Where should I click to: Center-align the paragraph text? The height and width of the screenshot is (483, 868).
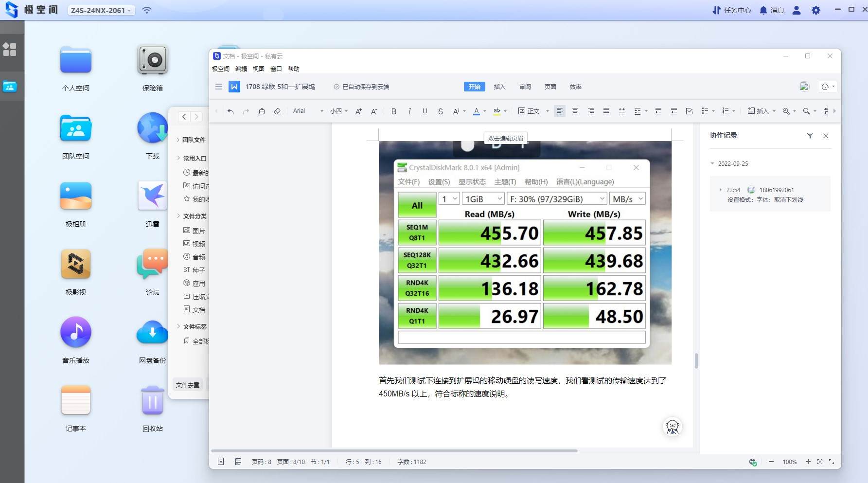coord(575,111)
